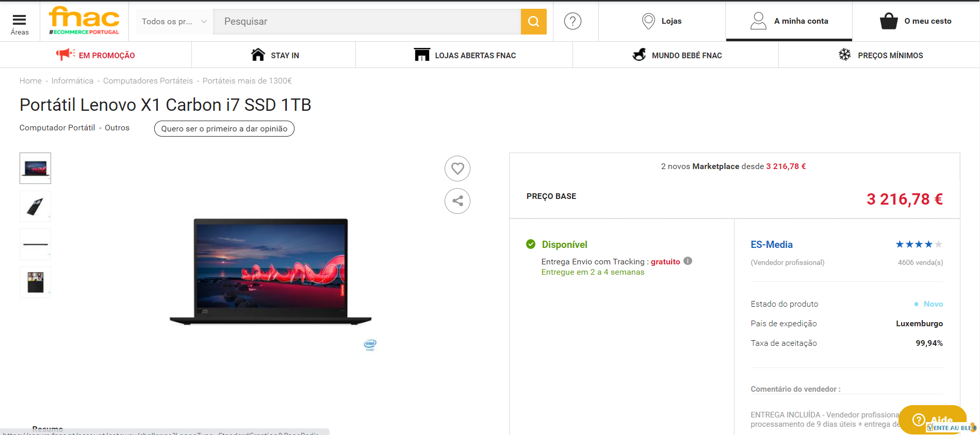Screen dimensions: 980x435
Task: Click the Intel badge under the laptop
Action: click(370, 345)
